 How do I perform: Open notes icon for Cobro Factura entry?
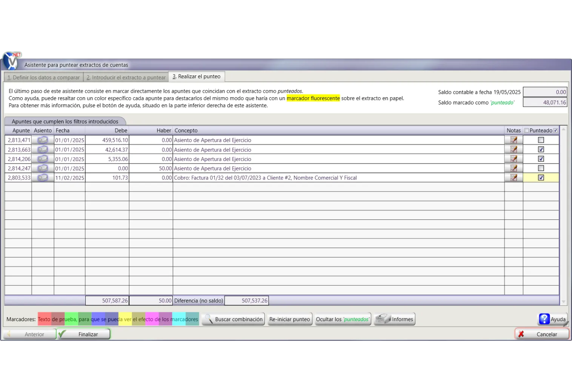pyautogui.click(x=514, y=178)
